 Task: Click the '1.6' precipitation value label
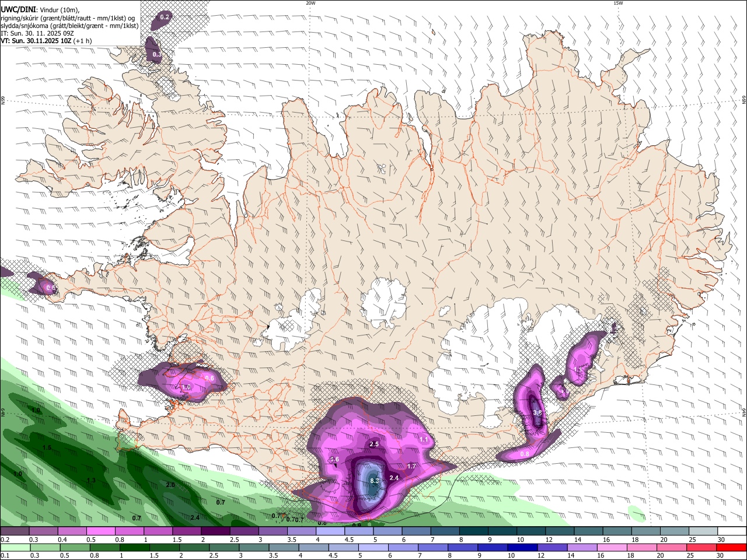click(334, 459)
